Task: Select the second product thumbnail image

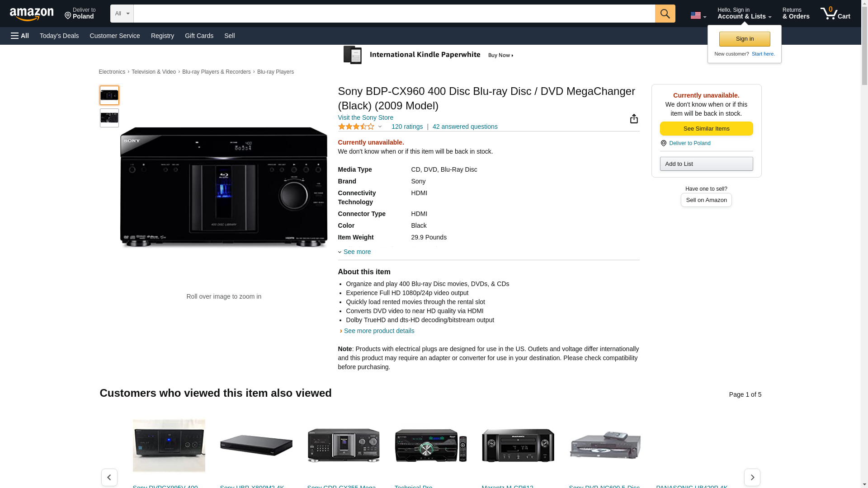Action: coord(109,118)
